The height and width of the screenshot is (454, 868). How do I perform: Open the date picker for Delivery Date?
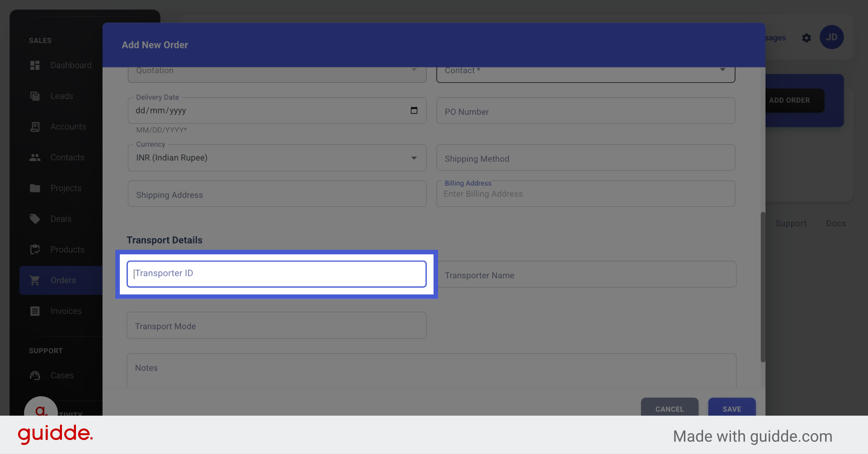(414, 110)
